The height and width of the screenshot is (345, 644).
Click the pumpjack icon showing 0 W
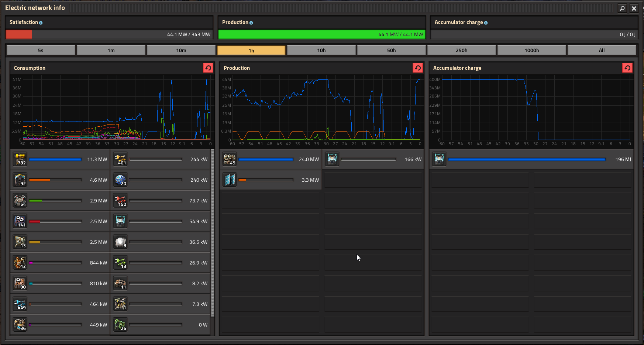click(120, 325)
